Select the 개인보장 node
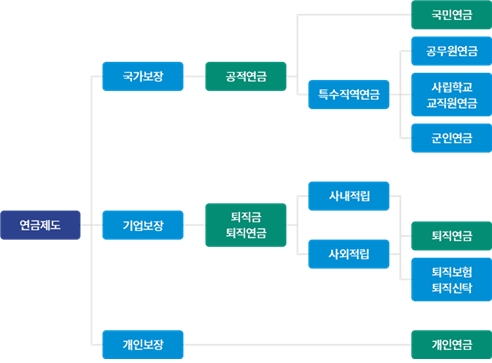The image size is (492, 363). point(143,344)
